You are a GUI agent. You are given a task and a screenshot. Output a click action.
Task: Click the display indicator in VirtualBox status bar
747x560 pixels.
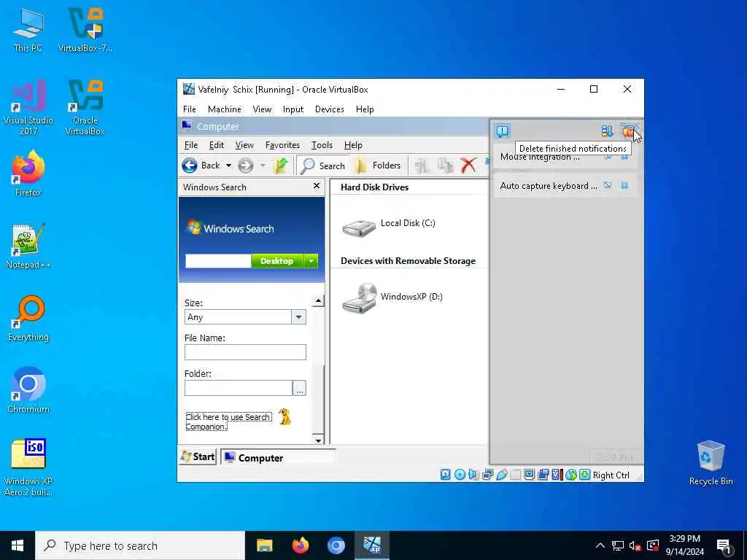pyautogui.click(x=529, y=475)
